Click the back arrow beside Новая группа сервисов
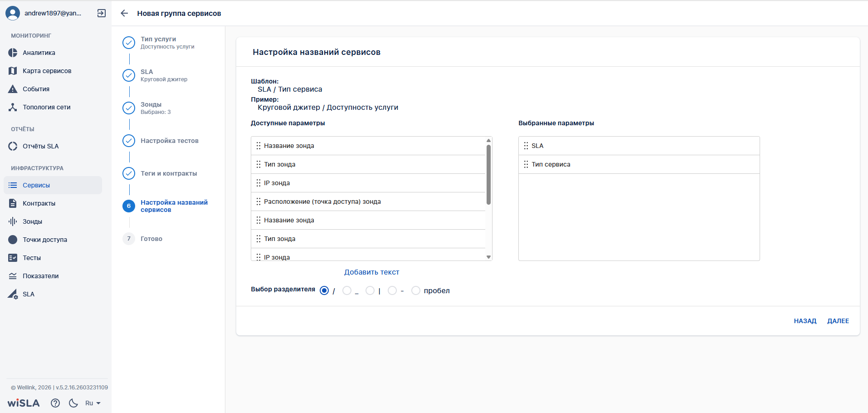 (x=124, y=13)
